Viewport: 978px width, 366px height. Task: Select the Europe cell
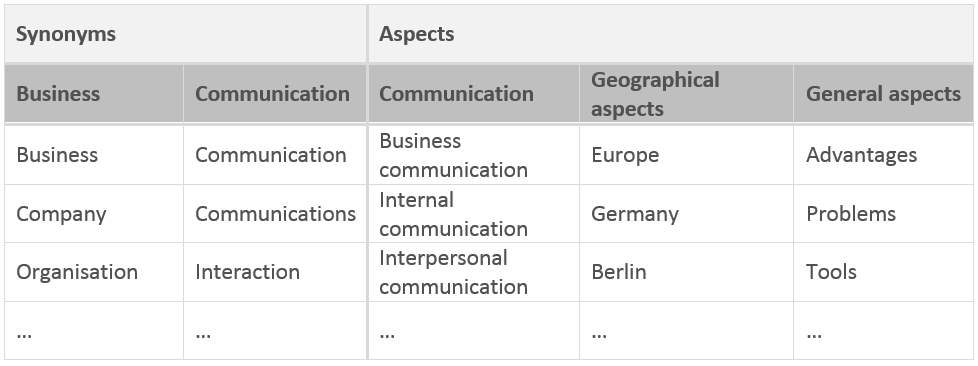[686, 155]
